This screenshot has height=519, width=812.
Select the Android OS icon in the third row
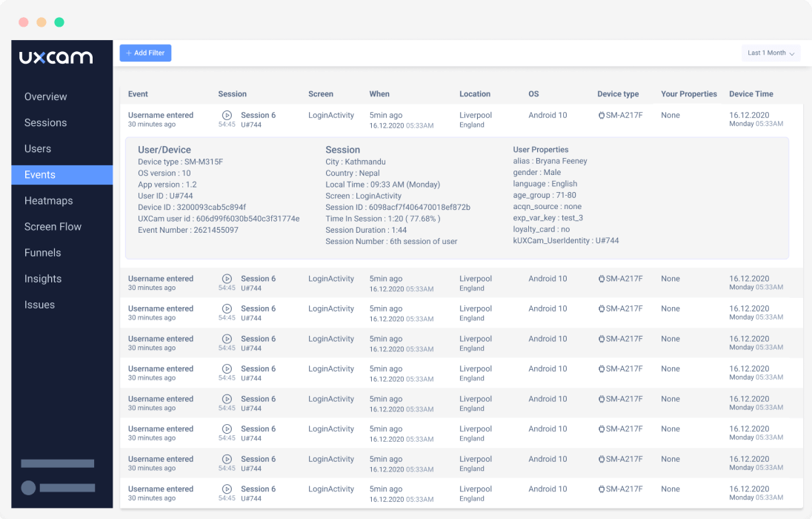click(601, 309)
